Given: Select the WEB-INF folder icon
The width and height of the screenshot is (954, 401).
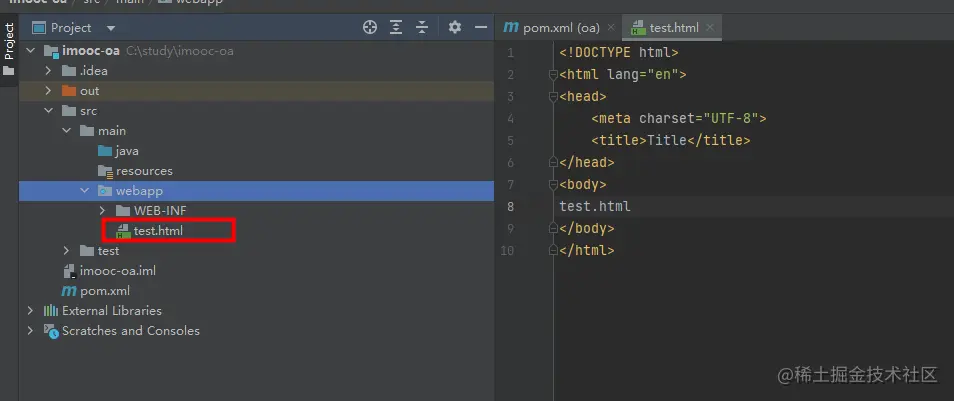Looking at the screenshot, I should [x=123, y=211].
